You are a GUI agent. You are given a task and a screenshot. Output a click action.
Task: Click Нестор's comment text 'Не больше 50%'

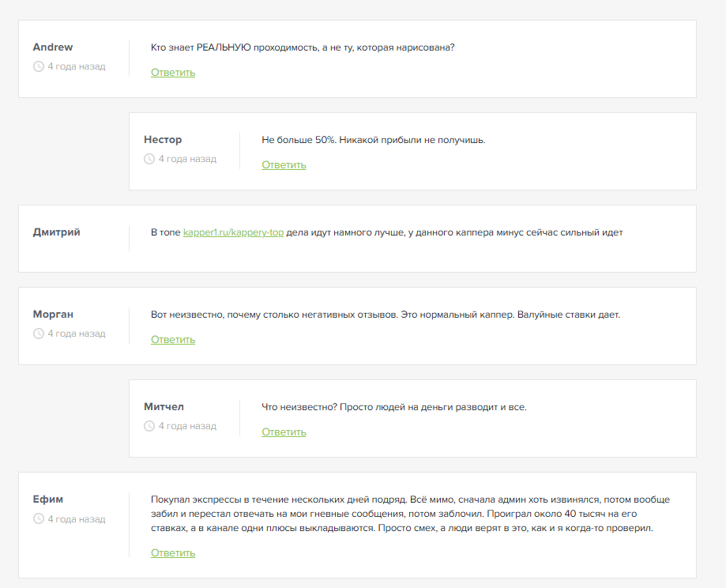[373, 140]
